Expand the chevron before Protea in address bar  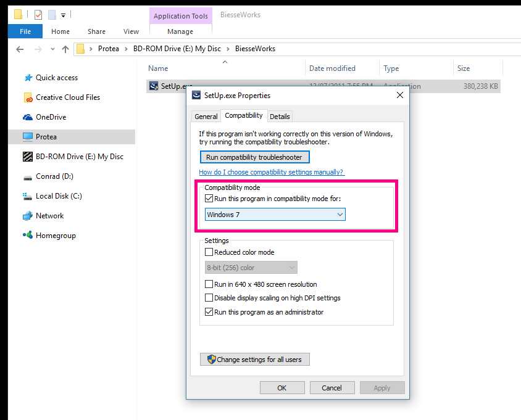pos(91,49)
